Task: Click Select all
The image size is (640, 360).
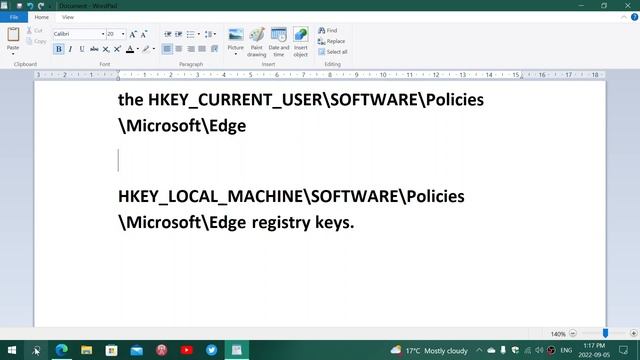Action: 333,52
